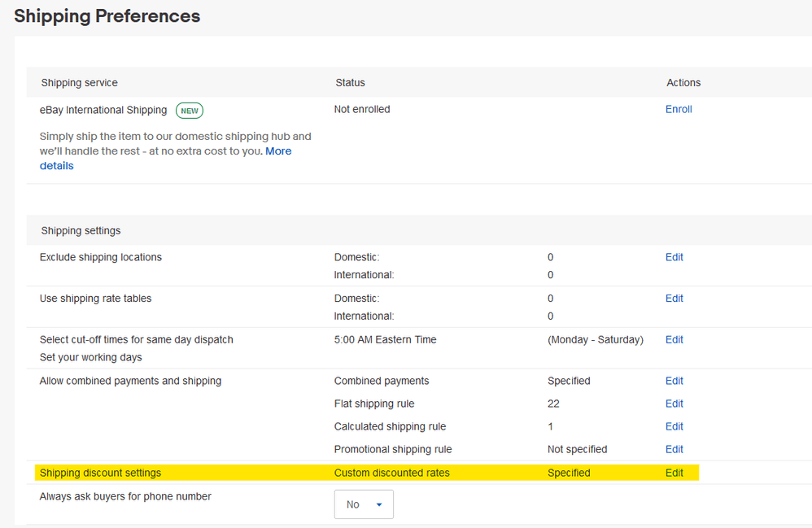
Task: Click the Promotional shipping rule label
Action: coord(393,449)
